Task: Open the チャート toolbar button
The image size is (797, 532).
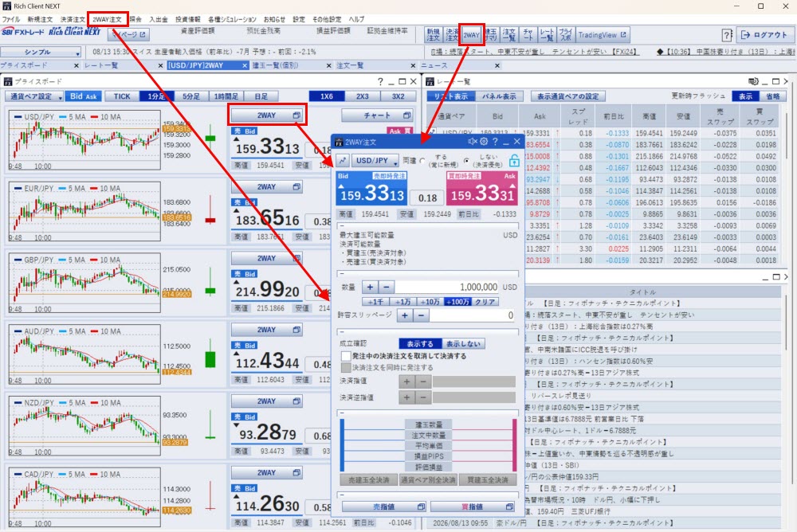Action: [528, 35]
